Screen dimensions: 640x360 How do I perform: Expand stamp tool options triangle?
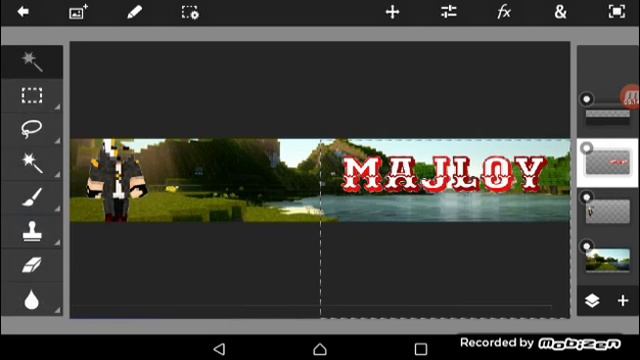57,243
